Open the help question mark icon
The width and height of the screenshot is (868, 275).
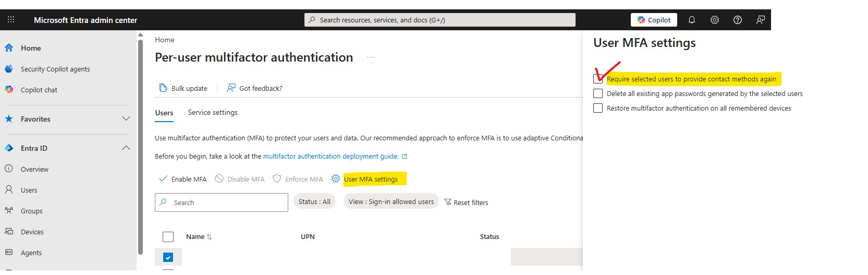738,20
